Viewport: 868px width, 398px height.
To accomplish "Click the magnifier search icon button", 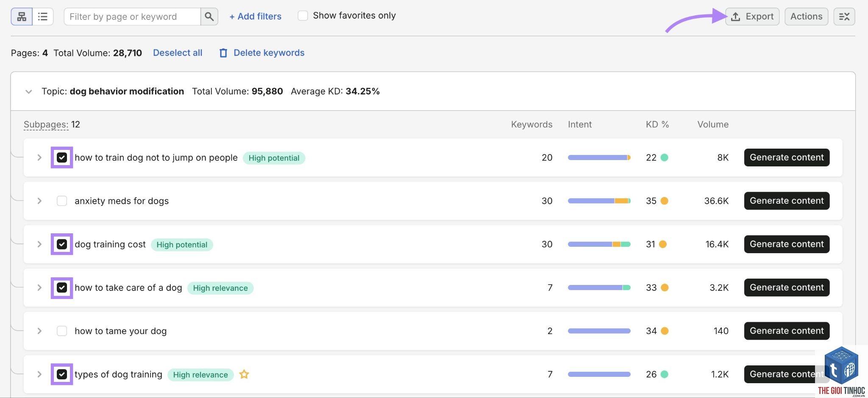I will click(209, 17).
